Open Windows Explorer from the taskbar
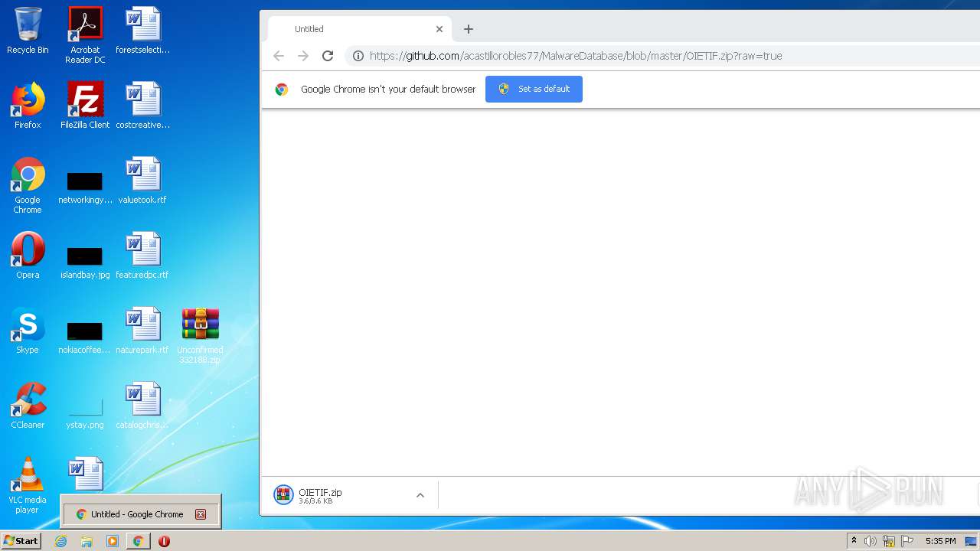The width and height of the screenshot is (980, 551). click(87, 541)
